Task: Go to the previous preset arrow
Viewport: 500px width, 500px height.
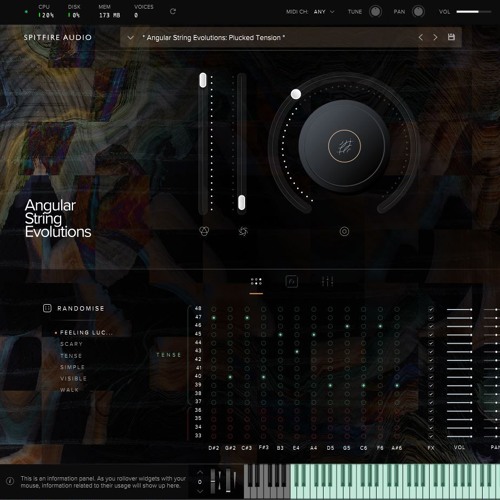Action: tap(421, 37)
